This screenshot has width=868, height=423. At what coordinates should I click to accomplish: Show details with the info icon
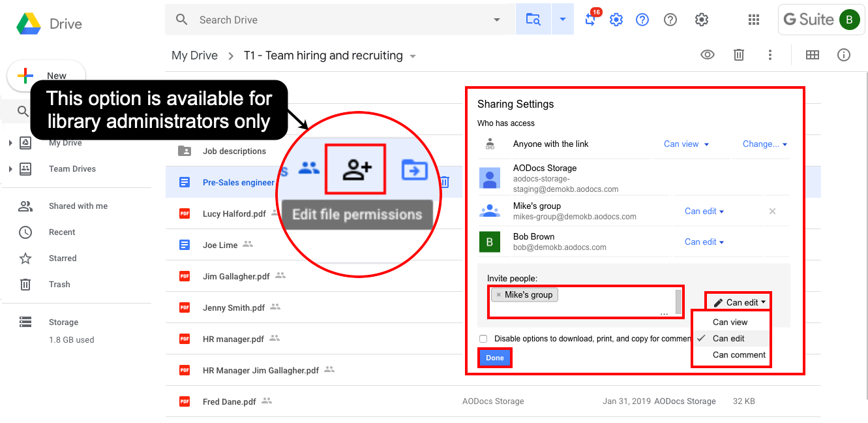[x=844, y=55]
